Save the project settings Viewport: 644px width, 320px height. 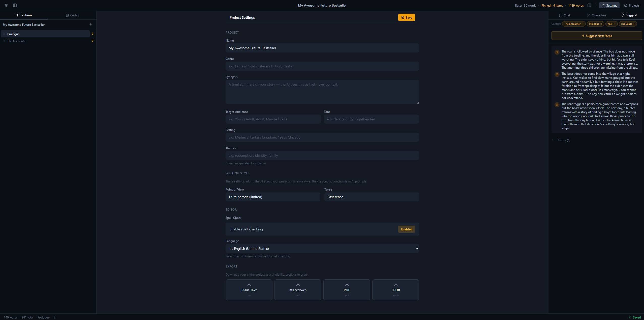point(407,17)
